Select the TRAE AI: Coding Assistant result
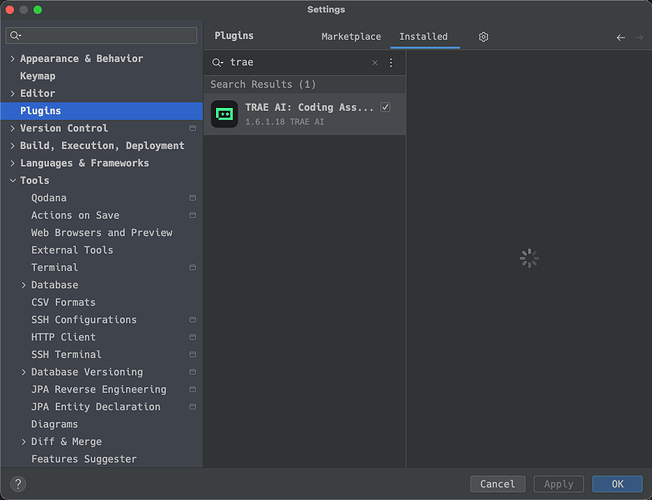This screenshot has height=500, width=652. [x=304, y=114]
